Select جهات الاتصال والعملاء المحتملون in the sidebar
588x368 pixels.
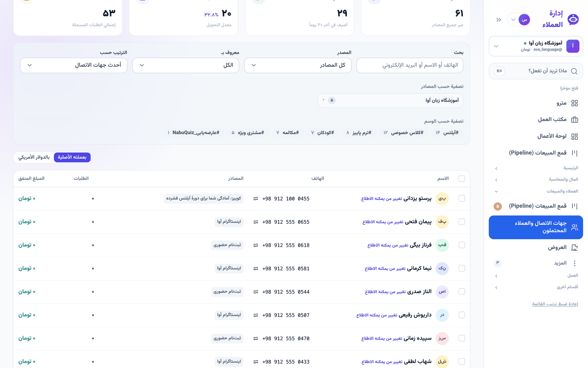point(536,227)
